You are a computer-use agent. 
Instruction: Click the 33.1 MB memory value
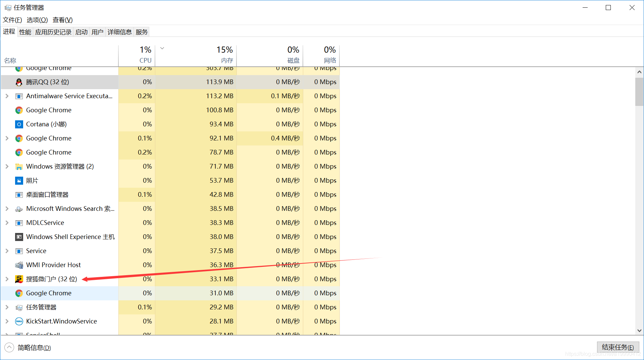222,279
